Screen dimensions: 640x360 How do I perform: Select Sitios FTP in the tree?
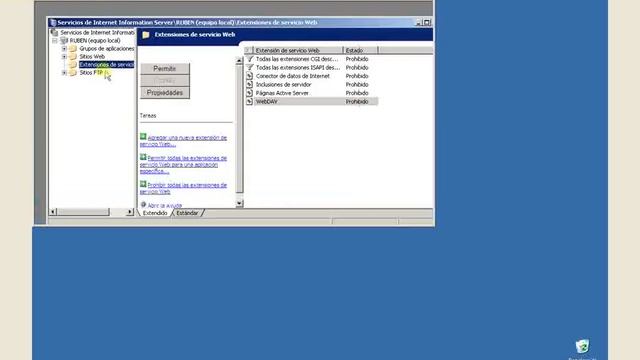pos(91,73)
